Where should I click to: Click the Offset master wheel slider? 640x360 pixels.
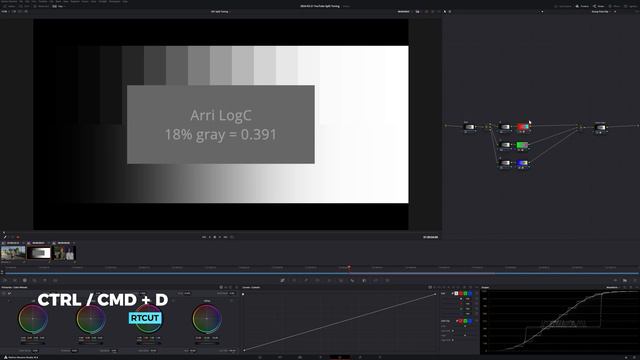click(x=207, y=343)
